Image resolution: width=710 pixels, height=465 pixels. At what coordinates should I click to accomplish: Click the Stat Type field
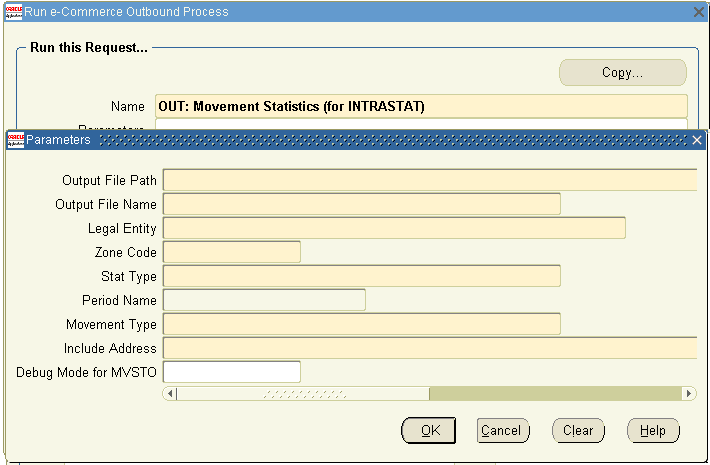[362, 276]
